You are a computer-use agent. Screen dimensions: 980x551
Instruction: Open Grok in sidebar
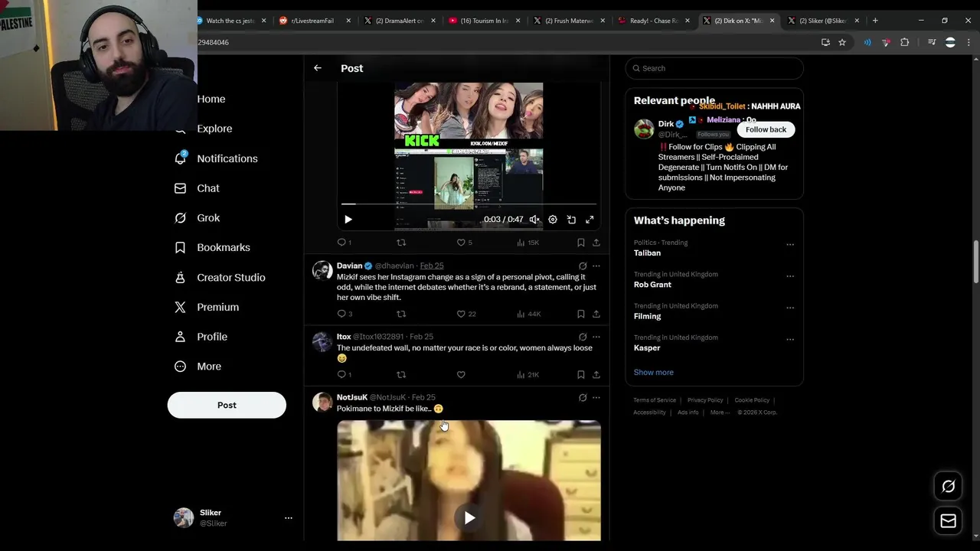click(197, 218)
